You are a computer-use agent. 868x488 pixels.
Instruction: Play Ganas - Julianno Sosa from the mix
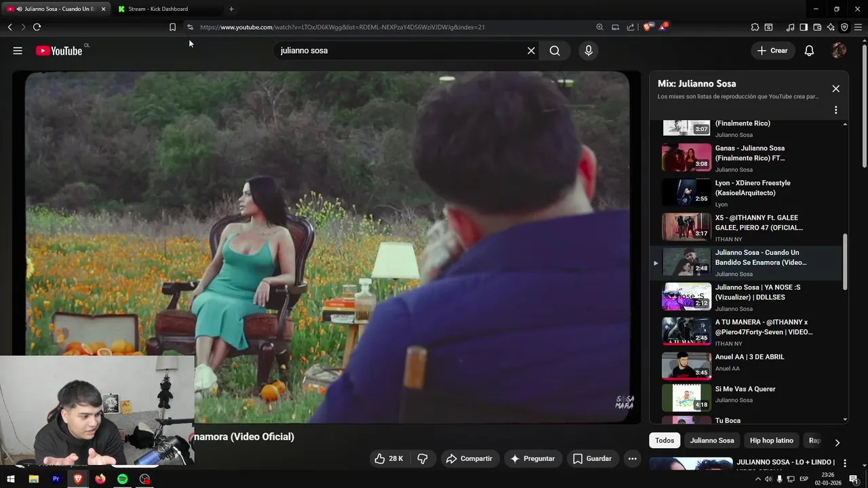(x=746, y=159)
